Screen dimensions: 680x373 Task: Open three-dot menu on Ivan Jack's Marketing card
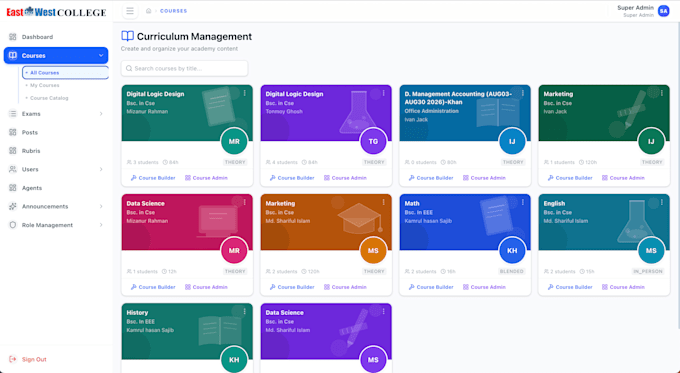pos(661,93)
